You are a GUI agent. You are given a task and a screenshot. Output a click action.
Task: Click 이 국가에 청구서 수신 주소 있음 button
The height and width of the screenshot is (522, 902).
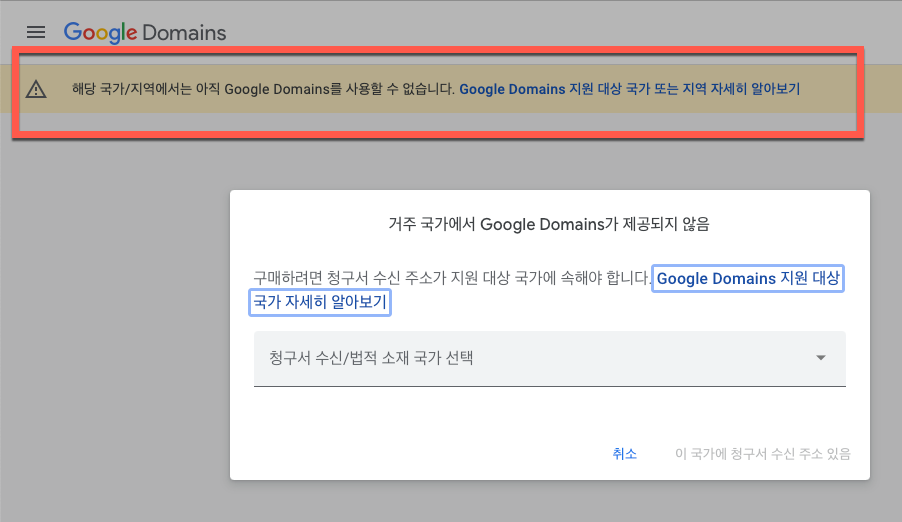(762, 454)
